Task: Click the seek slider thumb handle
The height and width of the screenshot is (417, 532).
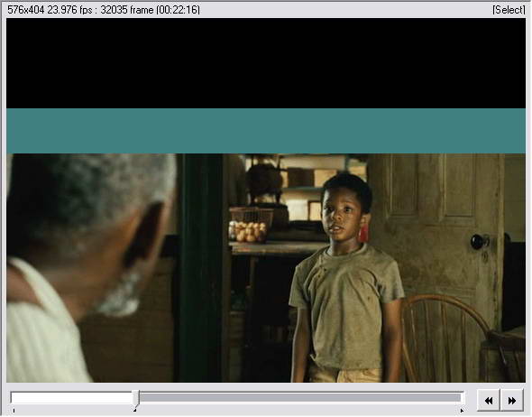Action: click(136, 398)
